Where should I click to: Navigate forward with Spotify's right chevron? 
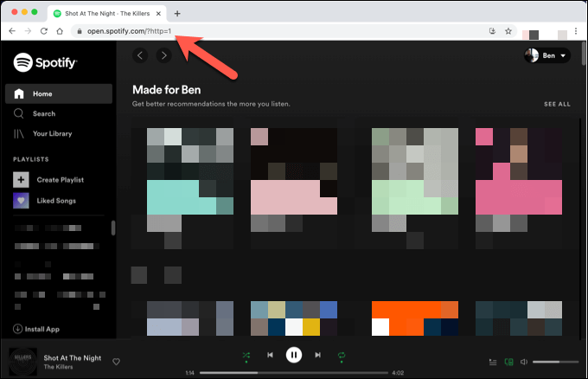(x=162, y=55)
